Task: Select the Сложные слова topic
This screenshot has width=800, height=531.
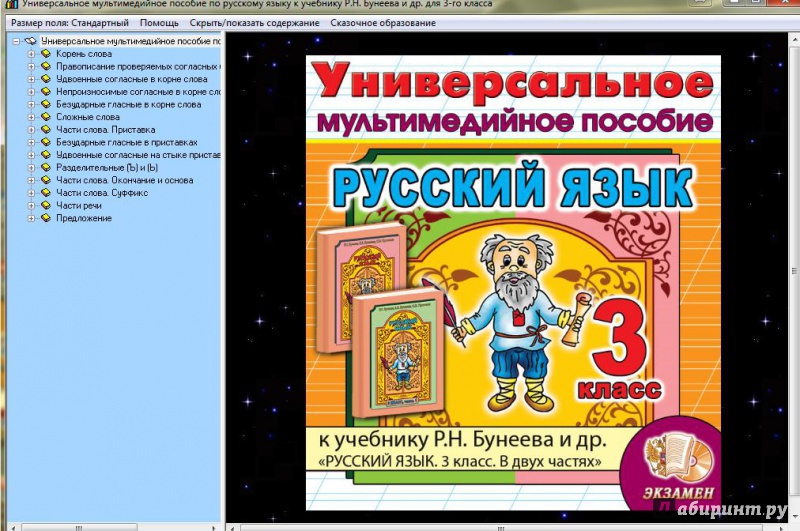Action: [88, 117]
